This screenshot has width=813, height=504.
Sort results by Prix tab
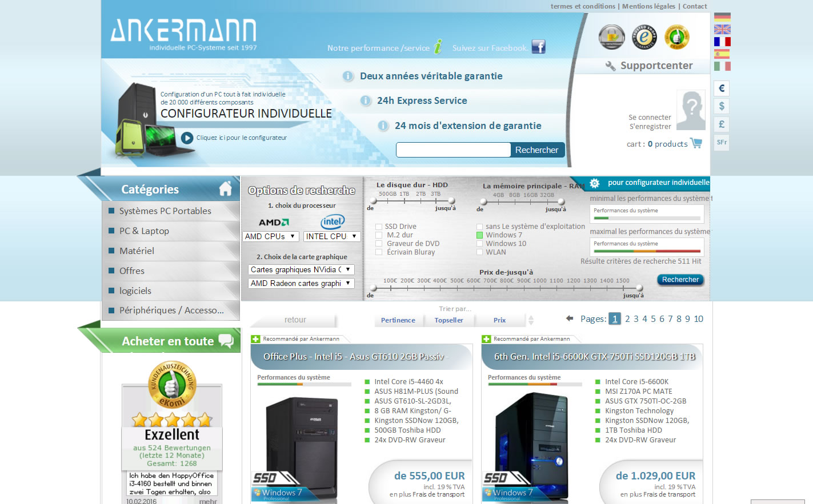coord(500,320)
